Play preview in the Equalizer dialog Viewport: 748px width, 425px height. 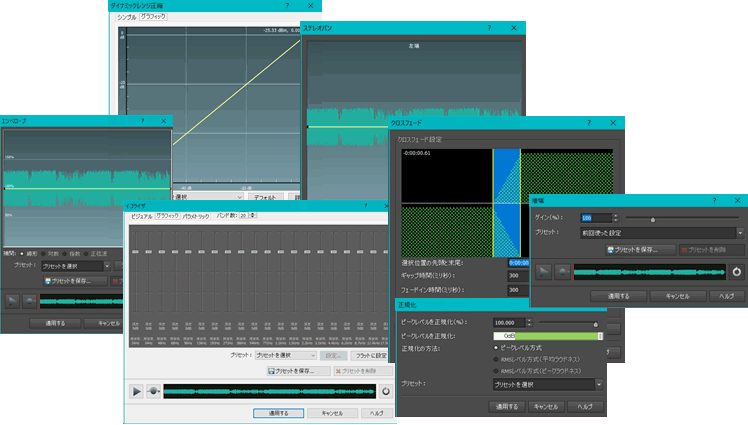(x=136, y=392)
